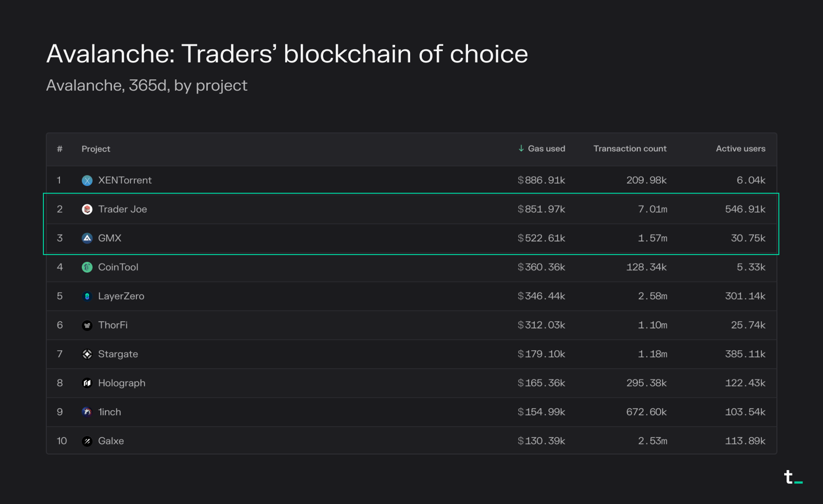Click the Holograph logo icon
The width and height of the screenshot is (823, 504).
[87, 383]
